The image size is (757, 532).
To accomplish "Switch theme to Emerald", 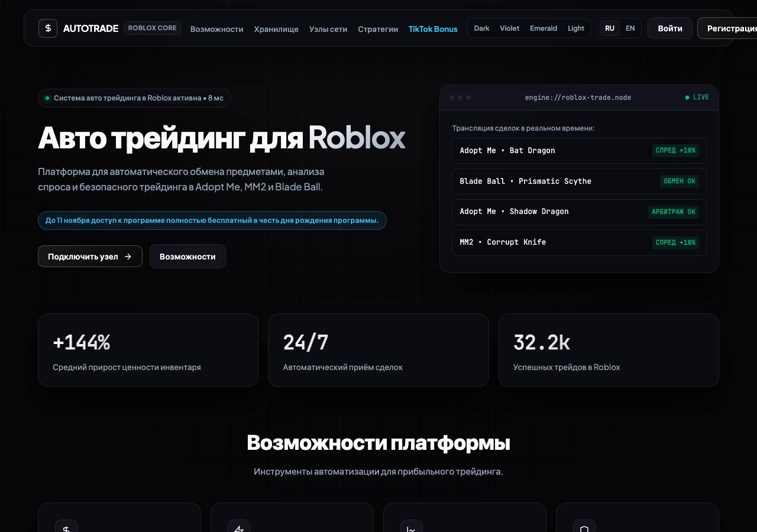I will (x=544, y=28).
